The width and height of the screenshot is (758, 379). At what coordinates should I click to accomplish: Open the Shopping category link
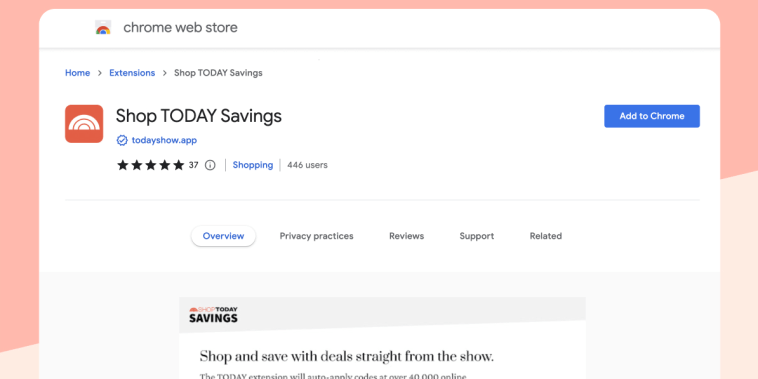(x=253, y=165)
